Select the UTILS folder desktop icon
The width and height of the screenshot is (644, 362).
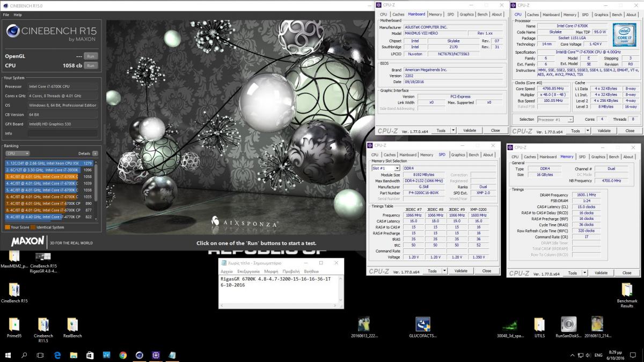(539, 328)
